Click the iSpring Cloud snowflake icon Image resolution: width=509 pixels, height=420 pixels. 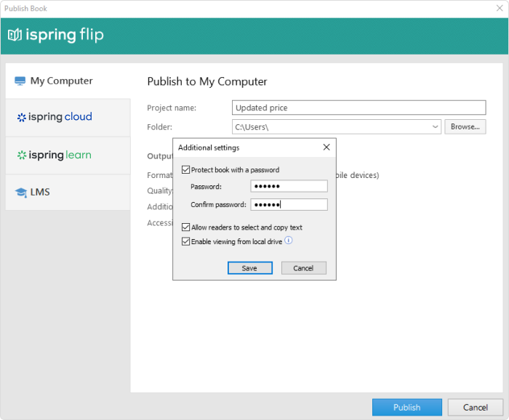coord(21,118)
